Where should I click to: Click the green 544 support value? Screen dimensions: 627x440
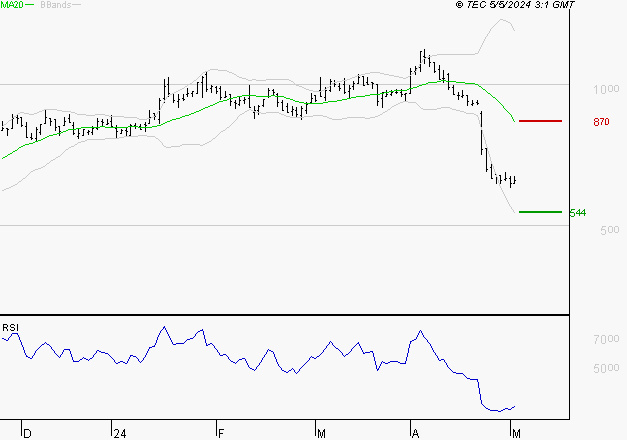click(578, 213)
